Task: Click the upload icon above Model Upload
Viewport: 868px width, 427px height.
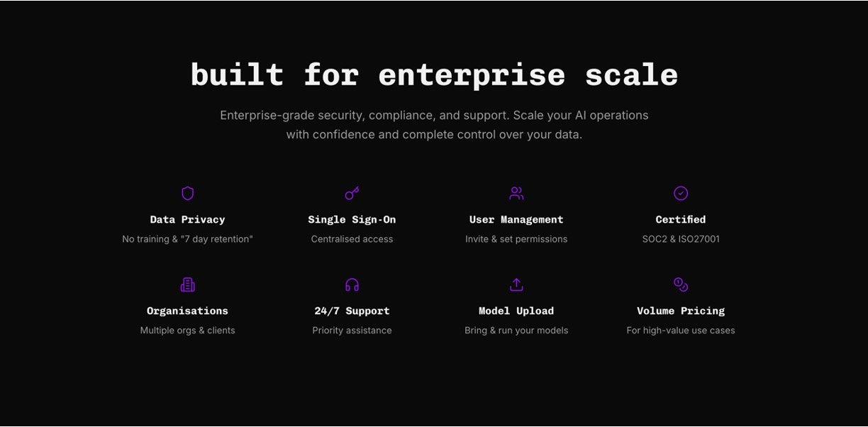Action: pyautogui.click(x=516, y=285)
